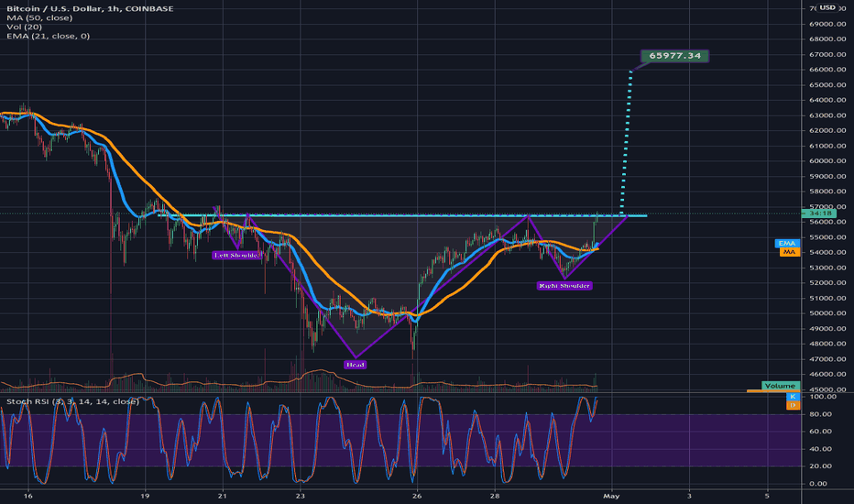Viewport: 854px width, 504px height.
Task: Click date 16 on the time axis
Action: (x=28, y=496)
